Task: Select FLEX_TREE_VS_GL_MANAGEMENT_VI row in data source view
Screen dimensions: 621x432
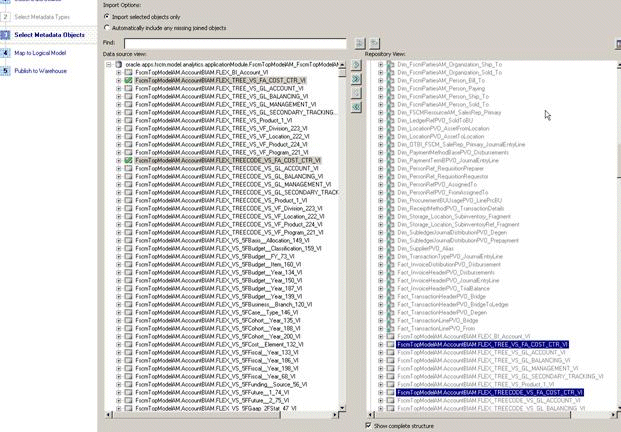Action: [x=226, y=105]
